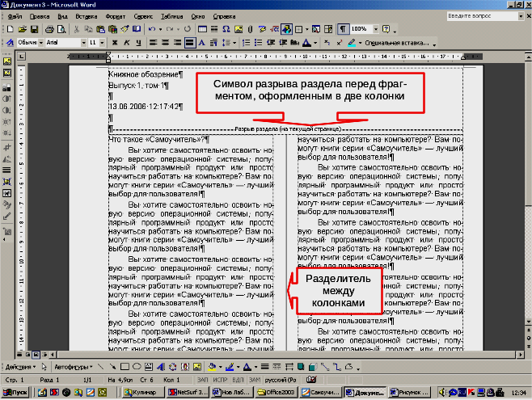Decrease the paragraph indent

[x=270, y=43]
